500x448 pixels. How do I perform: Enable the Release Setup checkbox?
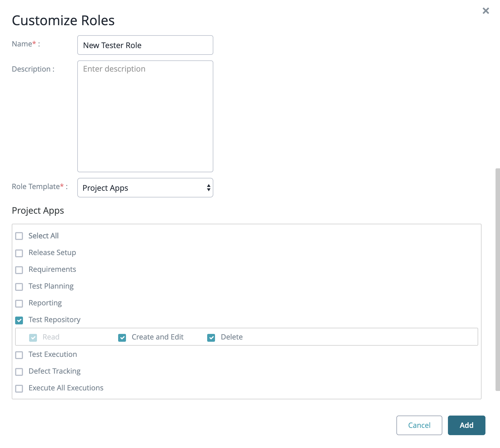coord(19,253)
